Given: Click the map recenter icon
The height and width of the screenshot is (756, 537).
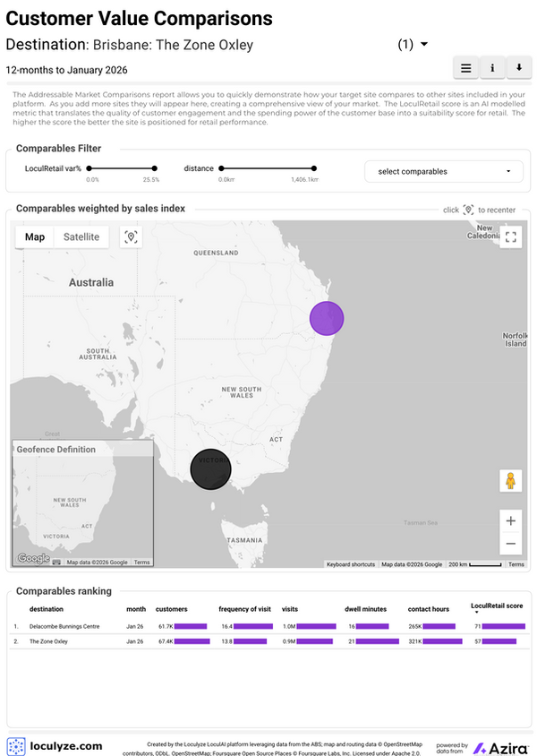Looking at the screenshot, I should point(131,236).
